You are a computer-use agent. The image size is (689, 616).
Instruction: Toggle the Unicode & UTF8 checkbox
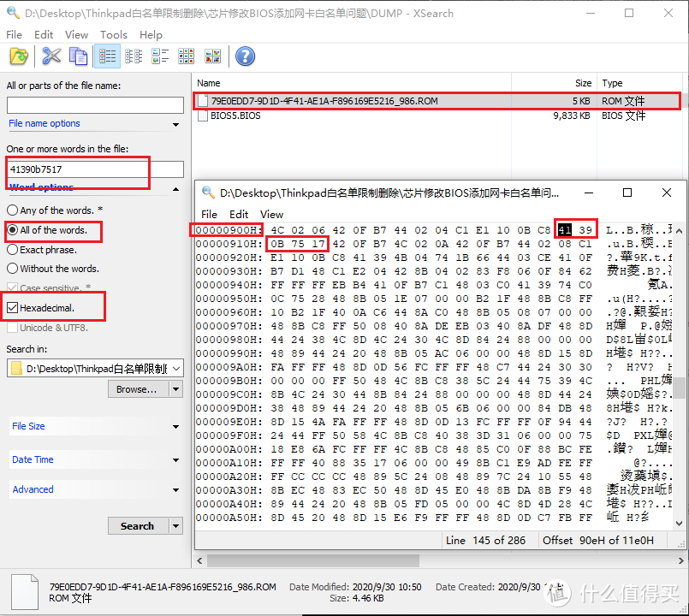[12, 328]
